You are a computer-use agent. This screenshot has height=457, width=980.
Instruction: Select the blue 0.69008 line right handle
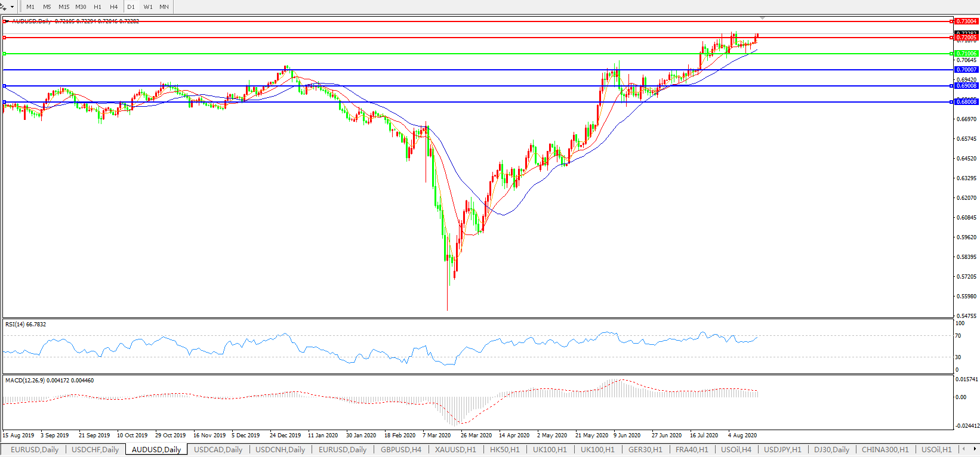951,86
